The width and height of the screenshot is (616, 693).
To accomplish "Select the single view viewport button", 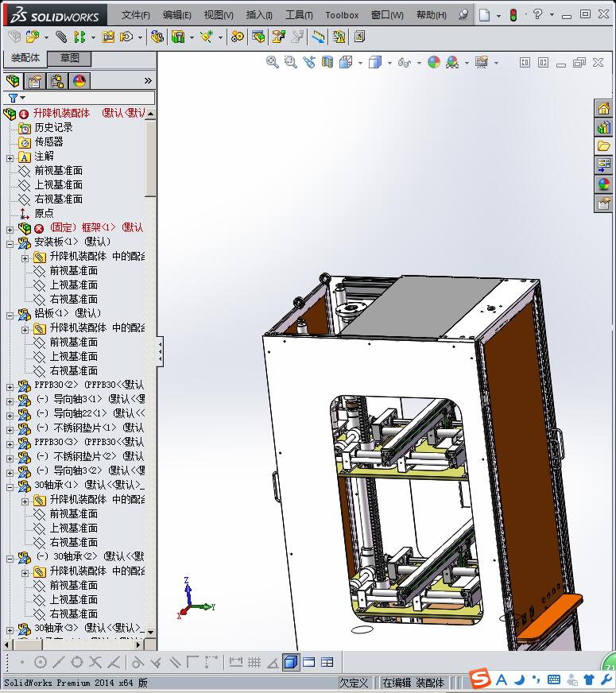I will click(x=291, y=662).
